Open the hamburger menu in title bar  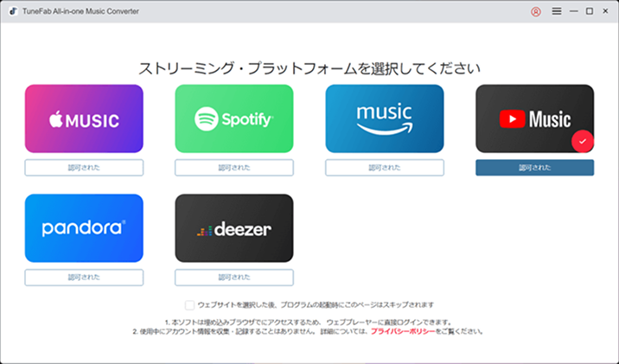tap(557, 11)
